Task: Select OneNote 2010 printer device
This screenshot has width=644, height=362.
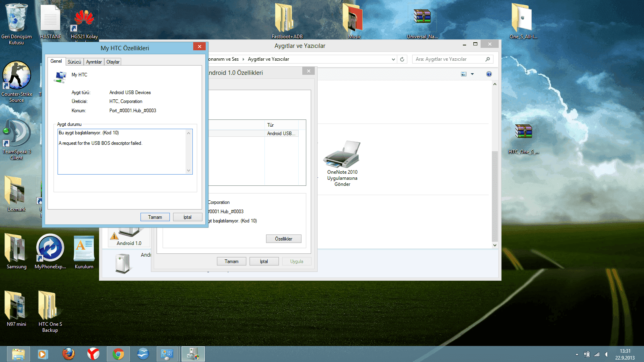Action: (x=342, y=163)
